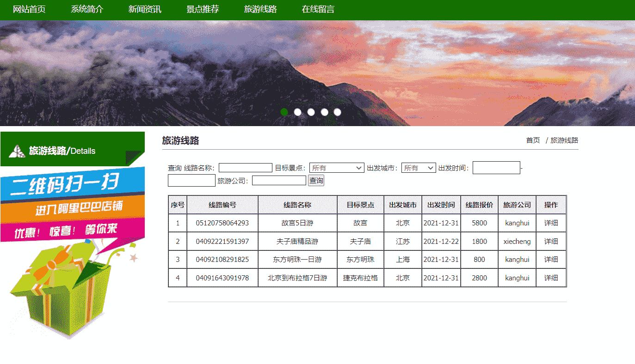Click the date 2021-12-22
The image size is (635, 364).
click(441, 242)
